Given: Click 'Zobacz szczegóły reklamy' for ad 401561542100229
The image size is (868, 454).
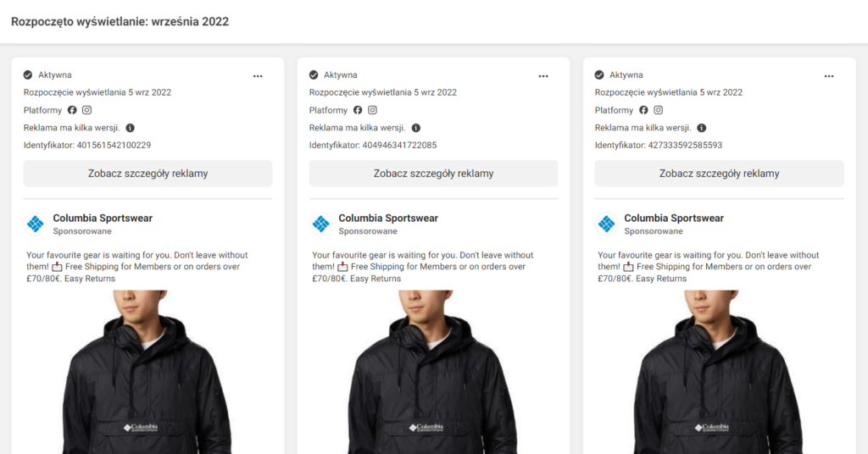Looking at the screenshot, I should pyautogui.click(x=147, y=174).
